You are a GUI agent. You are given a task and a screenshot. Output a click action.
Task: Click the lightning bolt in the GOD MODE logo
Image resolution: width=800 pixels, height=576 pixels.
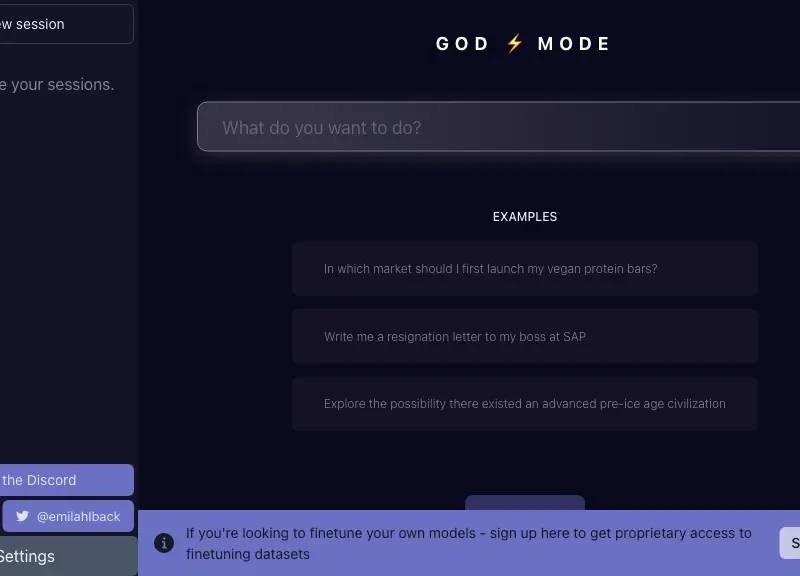click(513, 43)
